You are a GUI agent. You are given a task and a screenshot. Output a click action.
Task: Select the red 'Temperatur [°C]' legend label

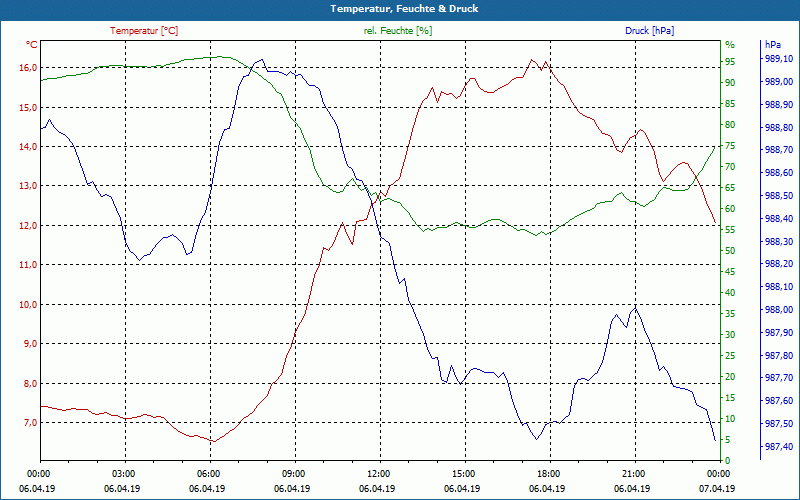144,31
